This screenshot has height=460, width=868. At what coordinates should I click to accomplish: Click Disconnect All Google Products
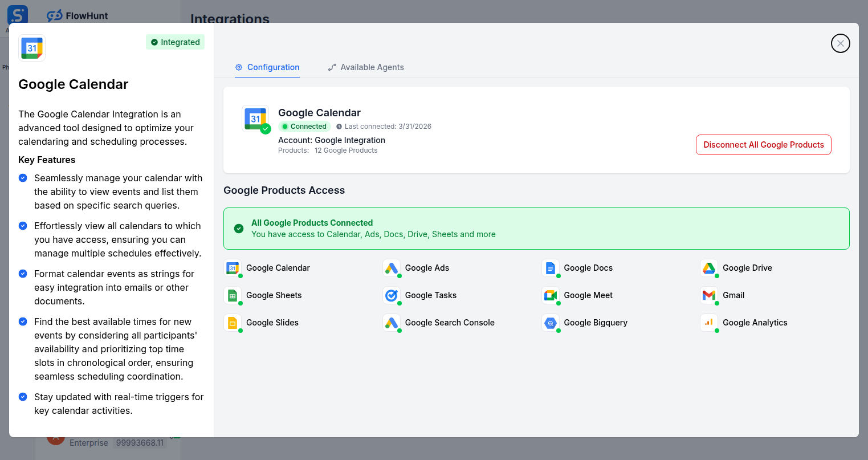pos(763,145)
